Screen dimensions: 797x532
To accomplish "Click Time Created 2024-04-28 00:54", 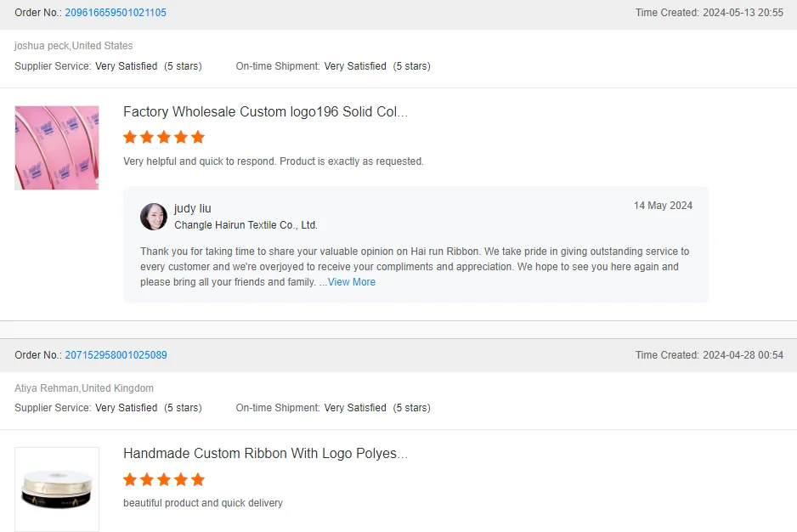I will point(709,355).
